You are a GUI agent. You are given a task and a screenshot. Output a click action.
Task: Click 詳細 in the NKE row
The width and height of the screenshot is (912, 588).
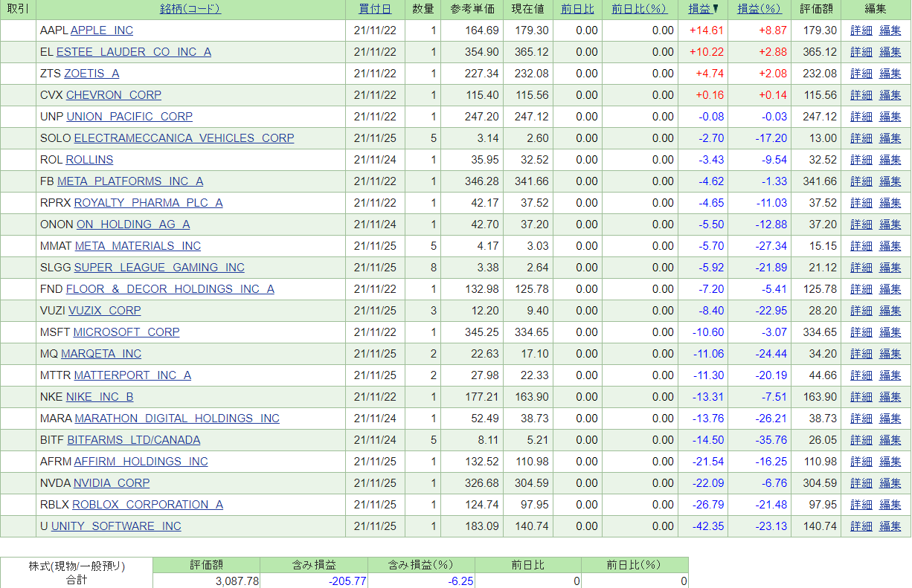click(x=861, y=397)
